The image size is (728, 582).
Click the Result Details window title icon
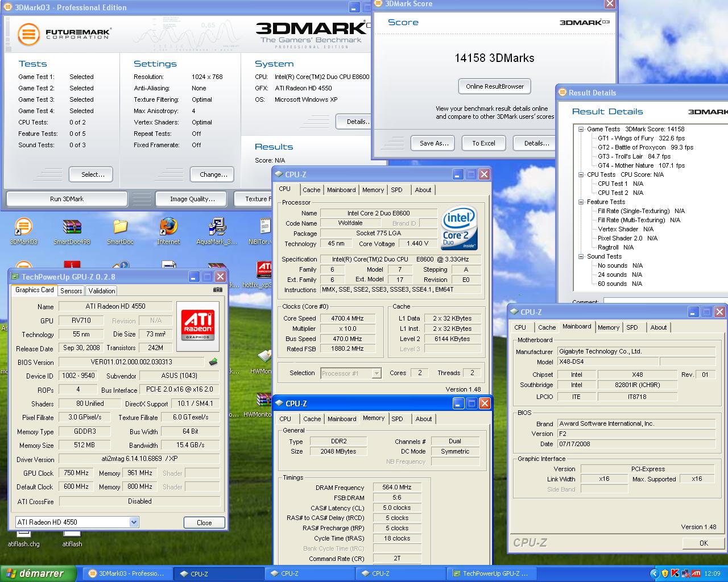click(x=563, y=93)
